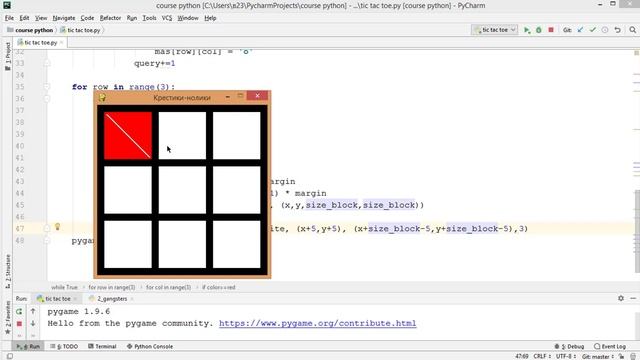Image resolution: width=640 pixels, height=360 pixels.
Task: Click the intention lightbulb at line 47
Action: (58, 227)
